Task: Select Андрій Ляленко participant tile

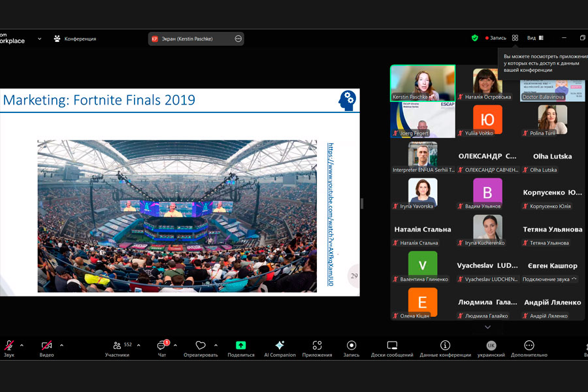Action: 552,302
